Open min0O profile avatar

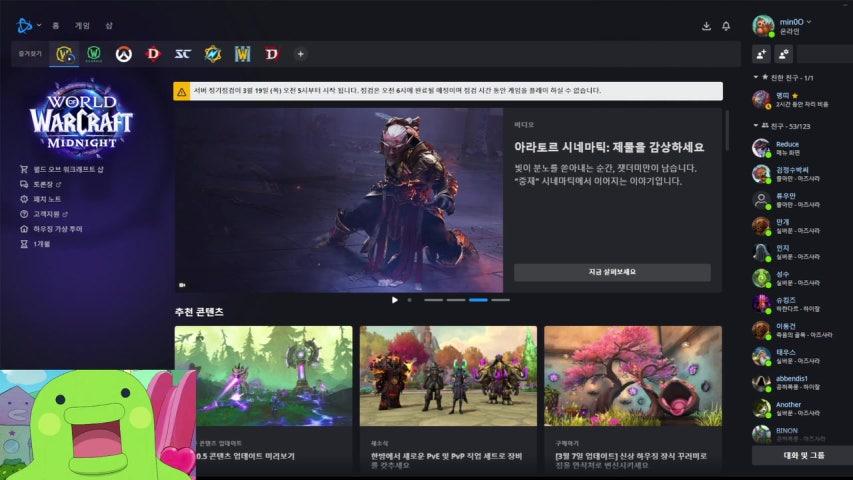(763, 26)
